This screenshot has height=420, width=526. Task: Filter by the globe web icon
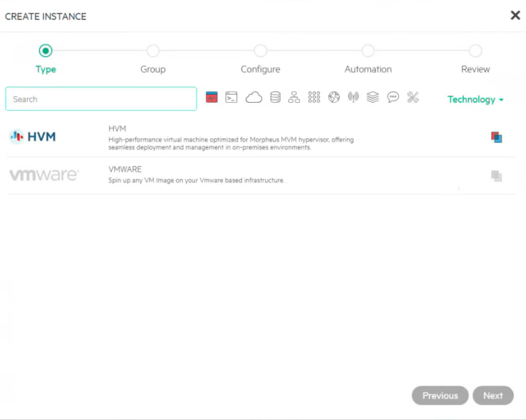point(334,97)
